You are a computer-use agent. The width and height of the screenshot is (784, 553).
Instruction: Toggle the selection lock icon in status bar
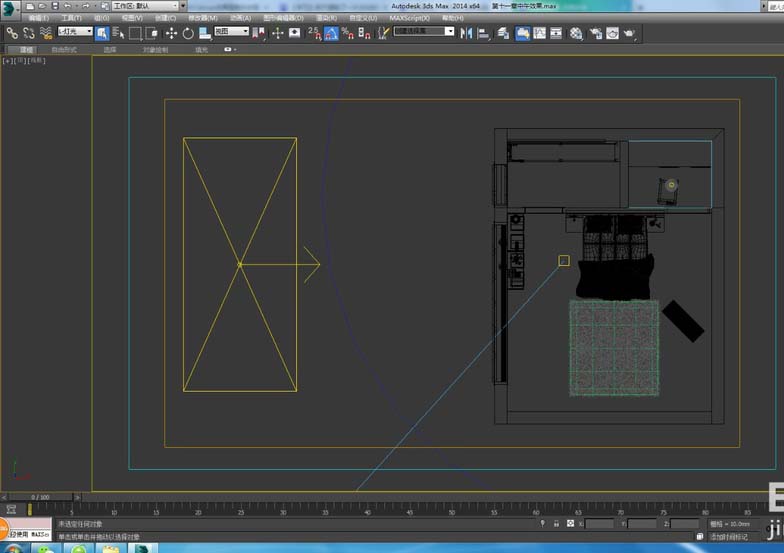click(x=556, y=523)
